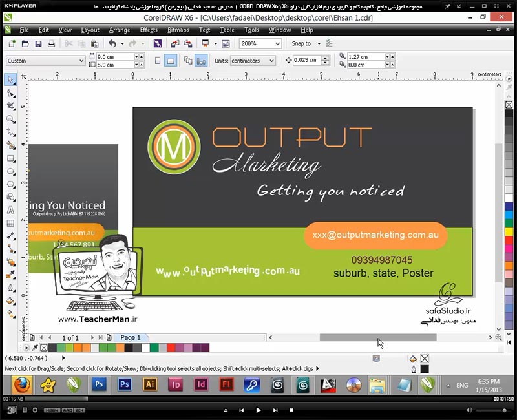517x420 pixels.
Task: Open Flash from the taskbar
Action: point(226,384)
